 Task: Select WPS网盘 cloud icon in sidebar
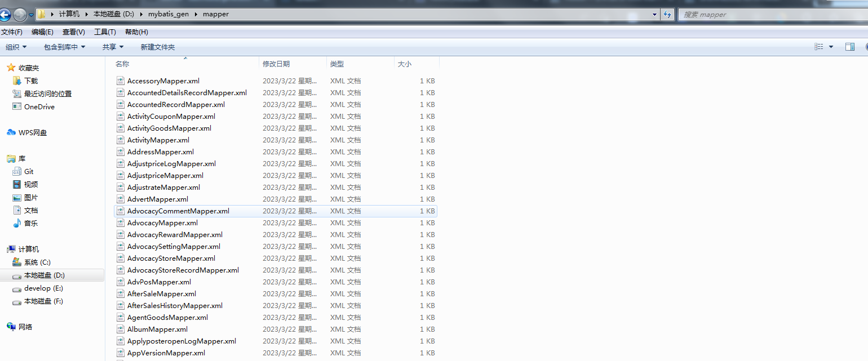coord(11,133)
